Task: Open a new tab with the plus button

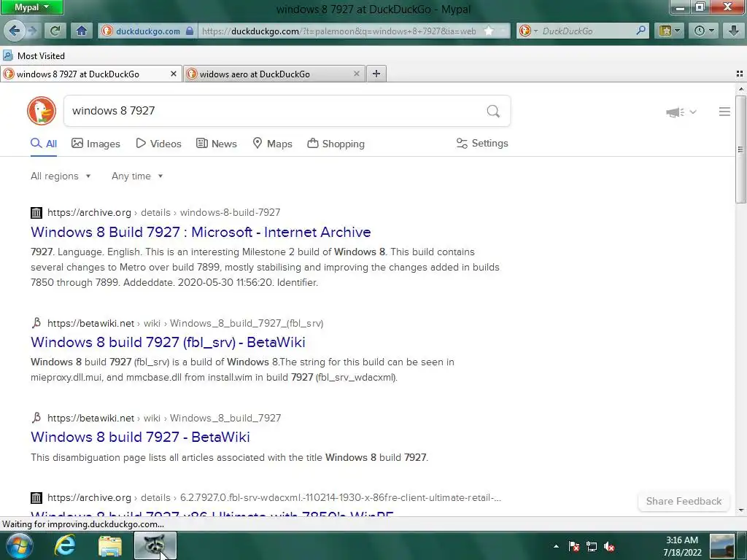Action: coord(376,74)
